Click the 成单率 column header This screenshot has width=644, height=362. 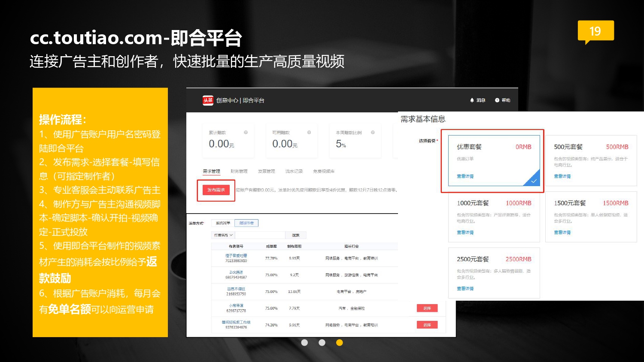point(271,246)
